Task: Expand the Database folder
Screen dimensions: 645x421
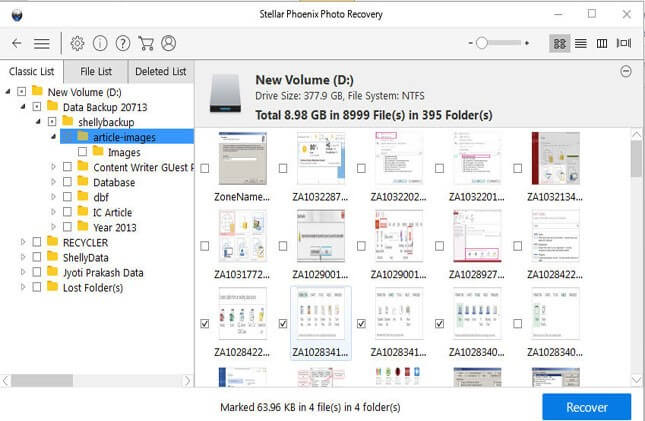Action: point(53,182)
